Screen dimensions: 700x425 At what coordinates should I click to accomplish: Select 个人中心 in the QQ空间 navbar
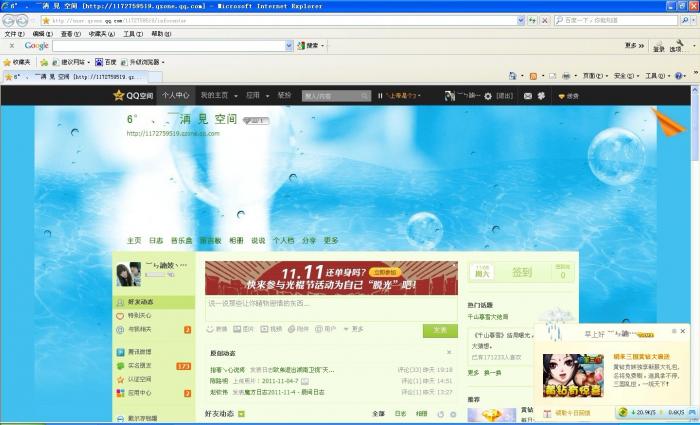(175, 95)
